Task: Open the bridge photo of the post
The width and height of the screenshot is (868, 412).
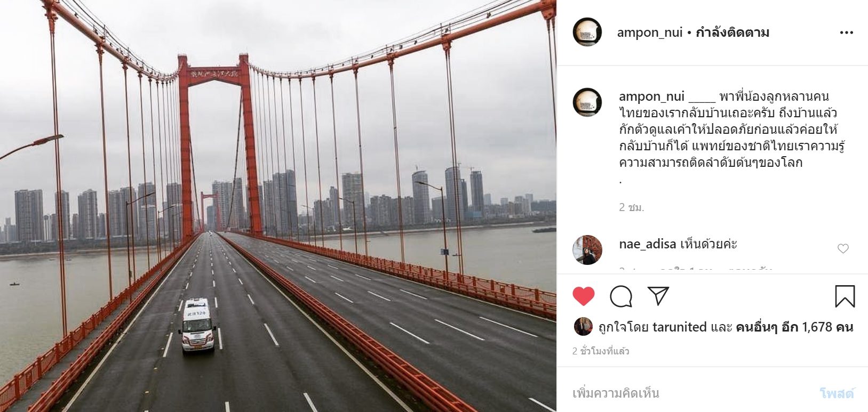Action: (x=278, y=206)
